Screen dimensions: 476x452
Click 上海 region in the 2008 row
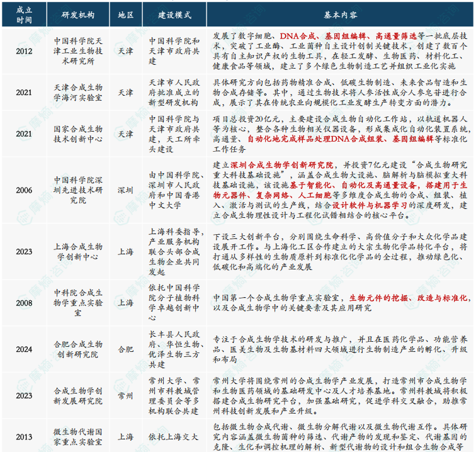tap(126, 303)
